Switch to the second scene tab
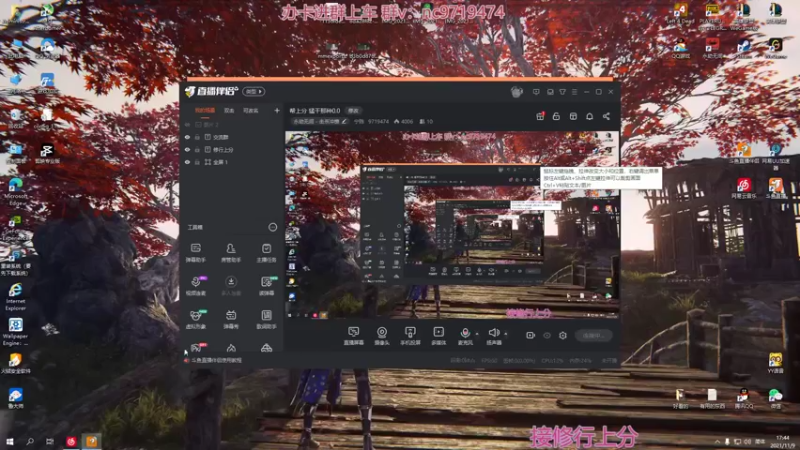800x450 pixels. point(229,110)
